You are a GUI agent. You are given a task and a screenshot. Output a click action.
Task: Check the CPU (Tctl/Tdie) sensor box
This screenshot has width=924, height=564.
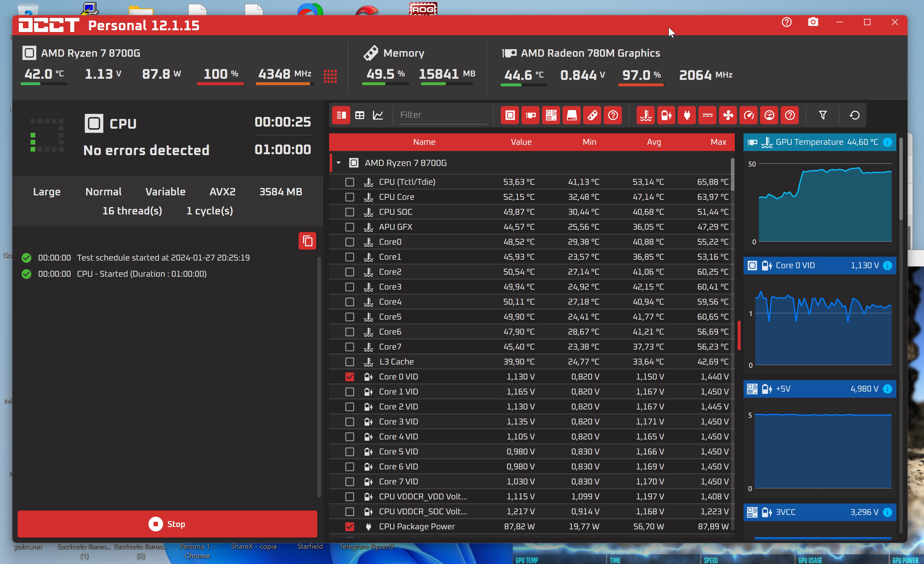(x=349, y=182)
